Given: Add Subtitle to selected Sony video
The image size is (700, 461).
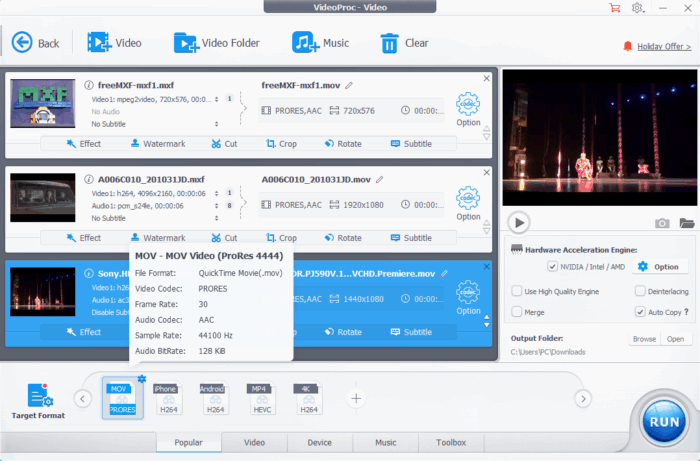Looking at the screenshot, I should [x=411, y=332].
